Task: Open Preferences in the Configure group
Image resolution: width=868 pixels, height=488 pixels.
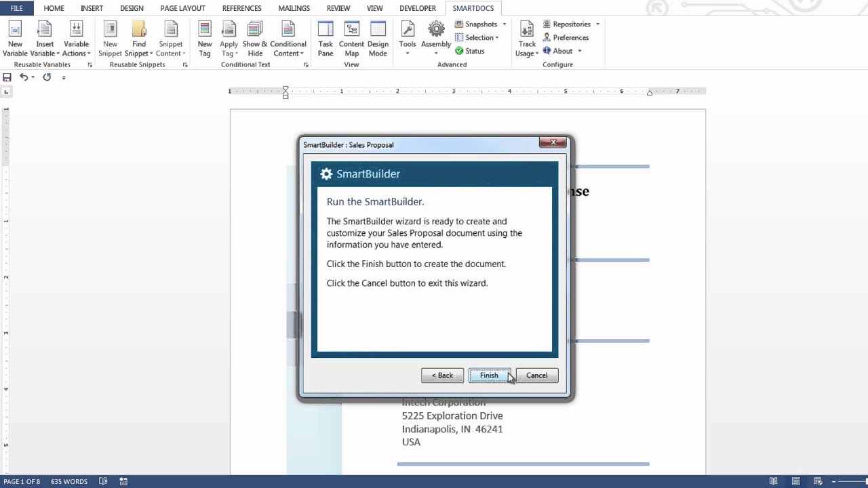Action: click(x=566, y=37)
